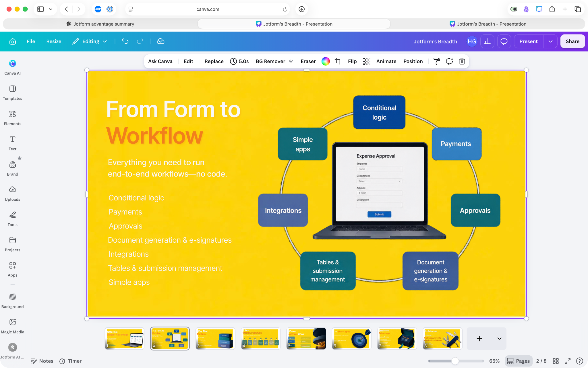The image size is (588, 368).
Task: Expand Safari sidebar options chevron
Action: click(x=51, y=9)
